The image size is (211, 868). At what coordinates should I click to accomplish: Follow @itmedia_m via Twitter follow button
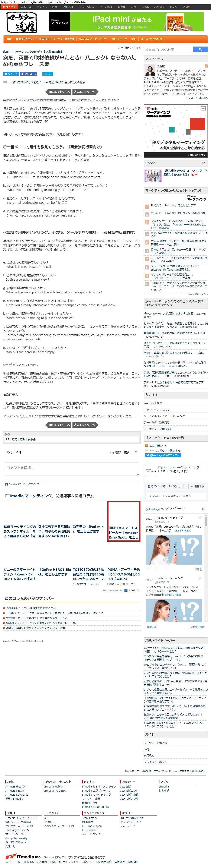point(163,455)
